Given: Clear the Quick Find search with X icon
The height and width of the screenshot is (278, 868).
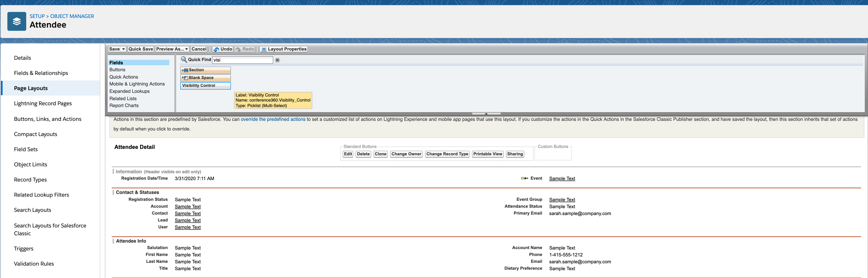Looking at the screenshot, I should point(277,60).
